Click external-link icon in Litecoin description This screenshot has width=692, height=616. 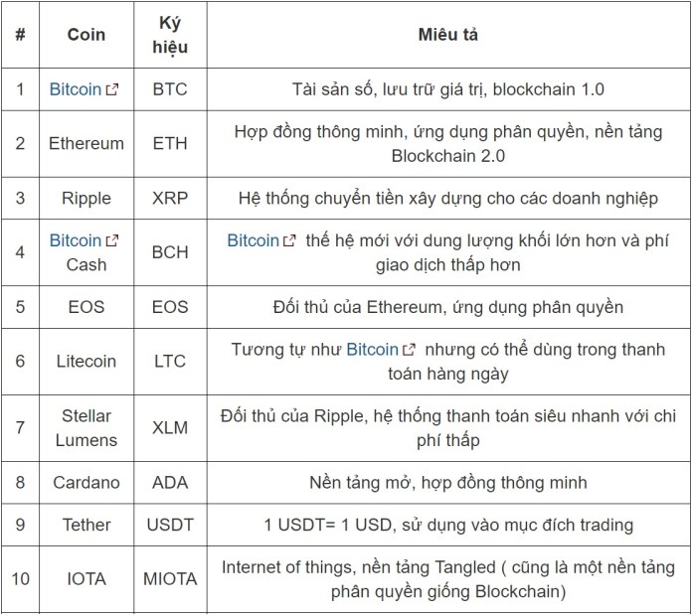[409, 350]
